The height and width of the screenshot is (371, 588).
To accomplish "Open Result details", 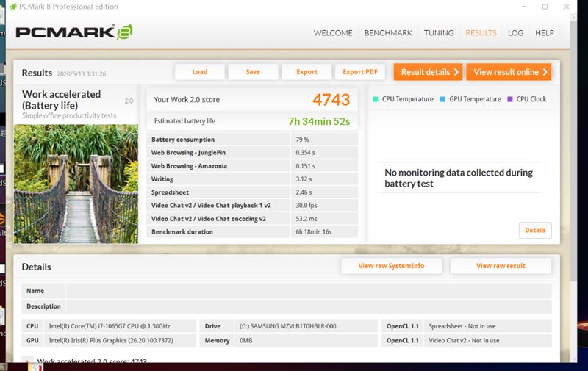I will 428,72.
